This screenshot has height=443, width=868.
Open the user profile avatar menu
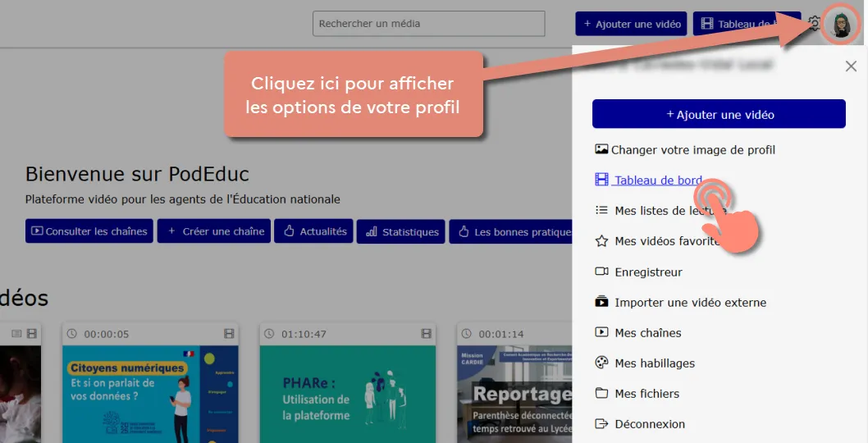pos(841,25)
